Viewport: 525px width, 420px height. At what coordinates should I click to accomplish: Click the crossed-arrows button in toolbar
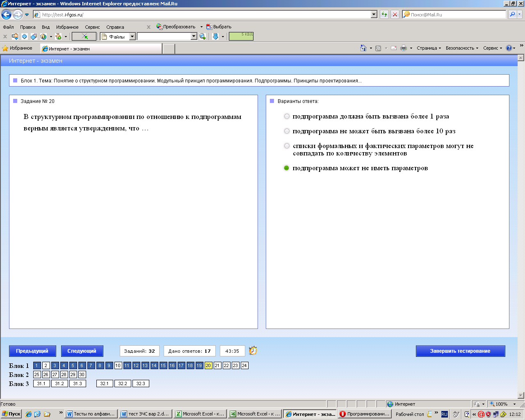coord(84,37)
